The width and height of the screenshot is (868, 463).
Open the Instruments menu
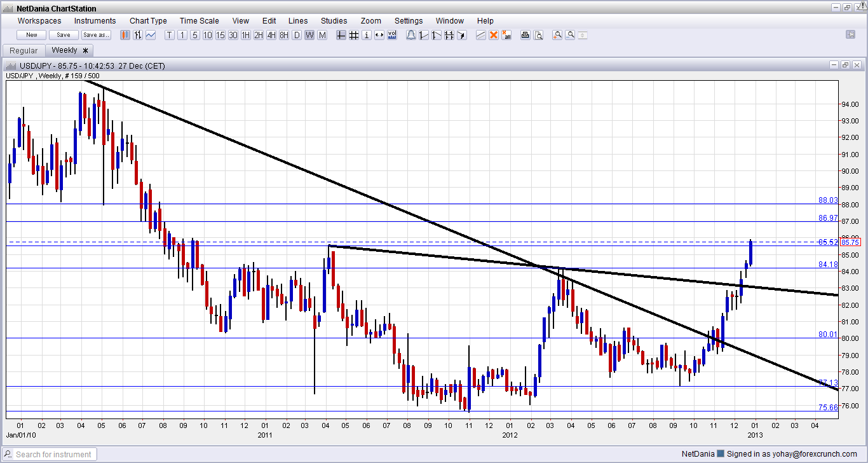95,21
